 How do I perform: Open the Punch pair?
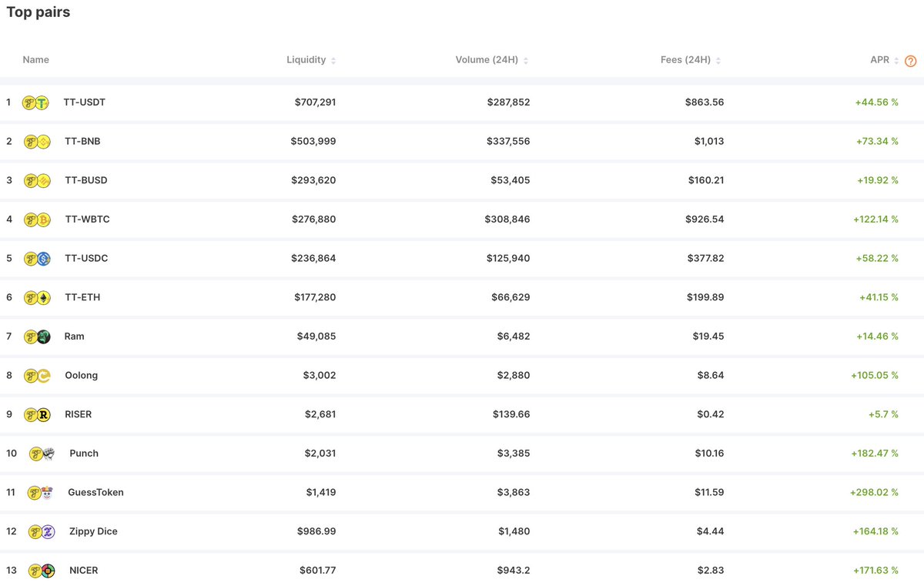tap(84, 454)
